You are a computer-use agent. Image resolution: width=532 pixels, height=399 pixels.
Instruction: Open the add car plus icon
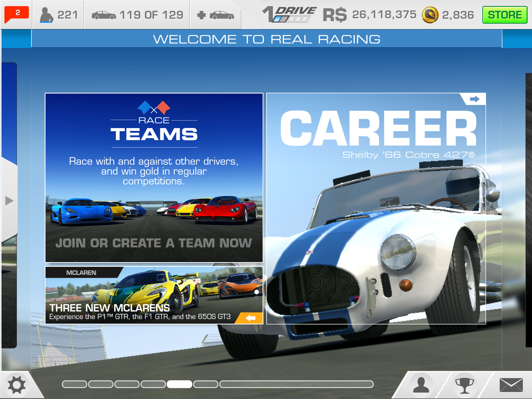[215, 15]
